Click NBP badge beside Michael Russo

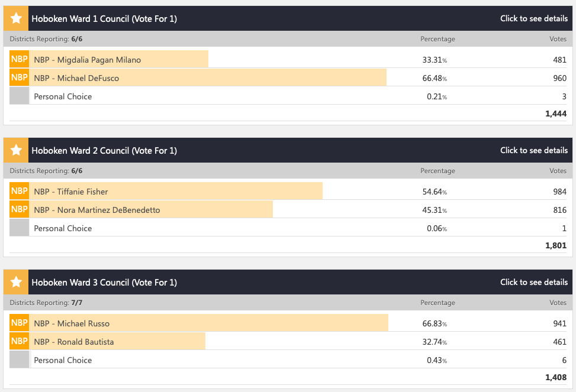[20, 323]
